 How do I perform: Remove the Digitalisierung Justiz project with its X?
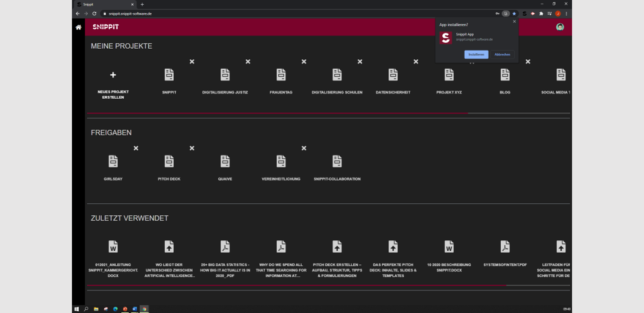pos(248,62)
